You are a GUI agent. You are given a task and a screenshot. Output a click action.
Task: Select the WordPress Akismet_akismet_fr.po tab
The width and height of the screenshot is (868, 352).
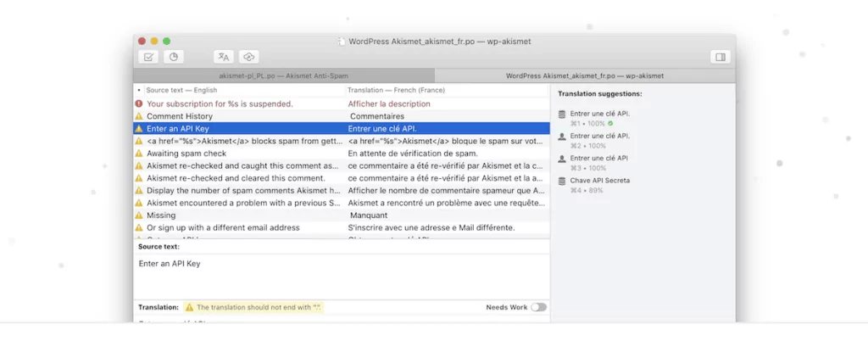coord(585,75)
